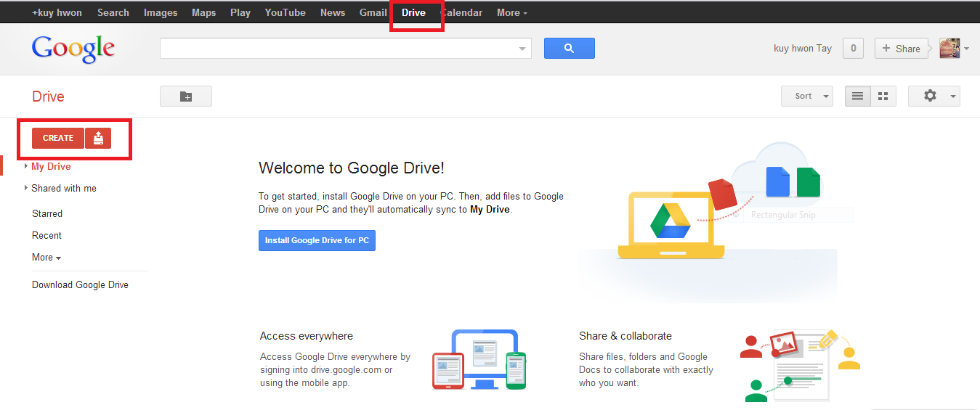Open Calendar in the top bar
The width and height of the screenshot is (980, 410).
(463, 12)
